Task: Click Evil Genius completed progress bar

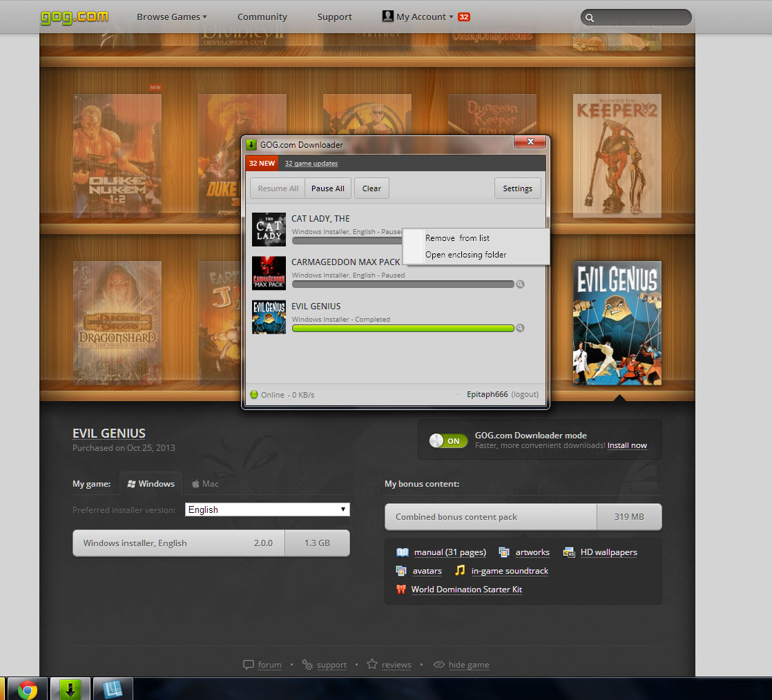Action: click(403, 329)
